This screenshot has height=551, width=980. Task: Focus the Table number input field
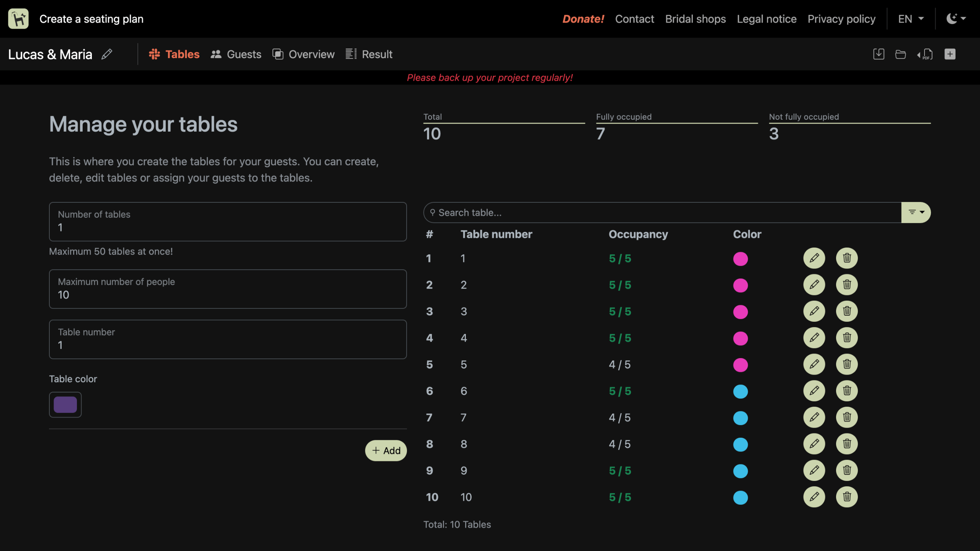click(x=228, y=339)
